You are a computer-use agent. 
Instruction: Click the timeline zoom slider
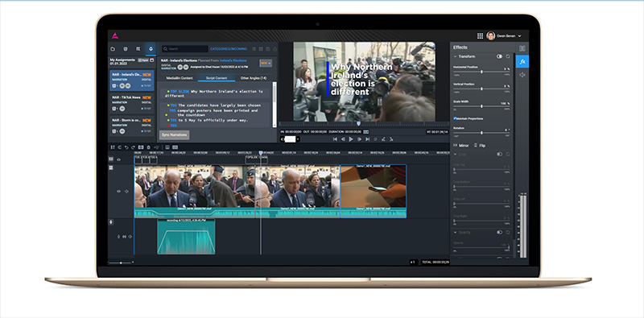point(122,262)
